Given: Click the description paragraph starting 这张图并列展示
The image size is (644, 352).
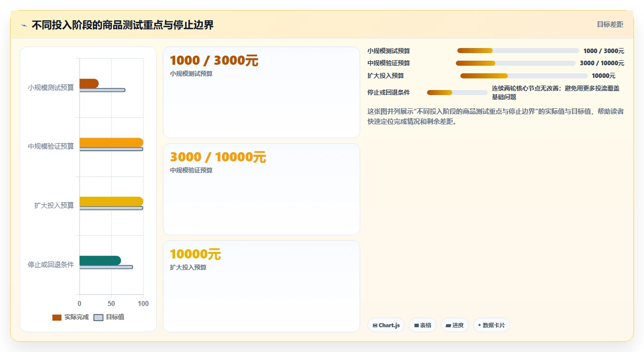Looking at the screenshot, I should (495, 116).
